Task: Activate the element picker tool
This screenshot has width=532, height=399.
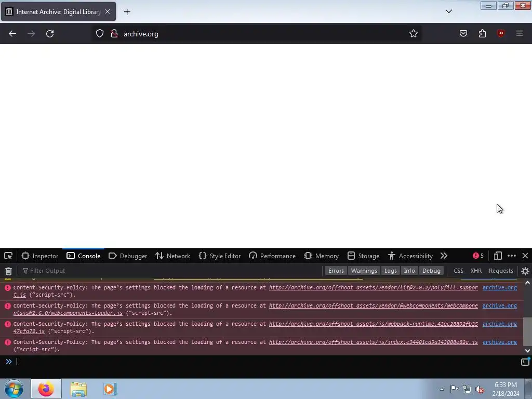Action: tap(8, 256)
